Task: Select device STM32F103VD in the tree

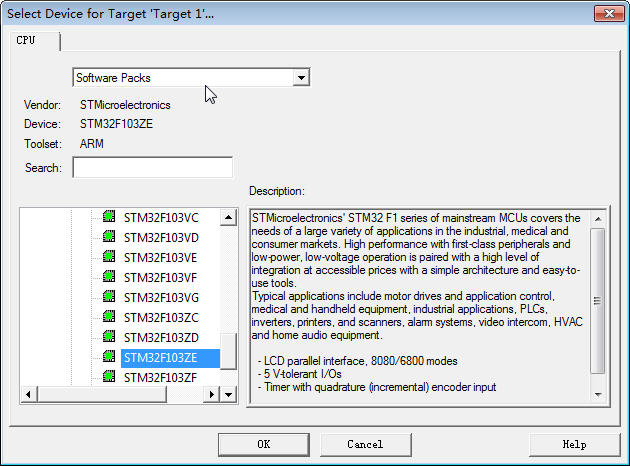Action: click(x=161, y=238)
